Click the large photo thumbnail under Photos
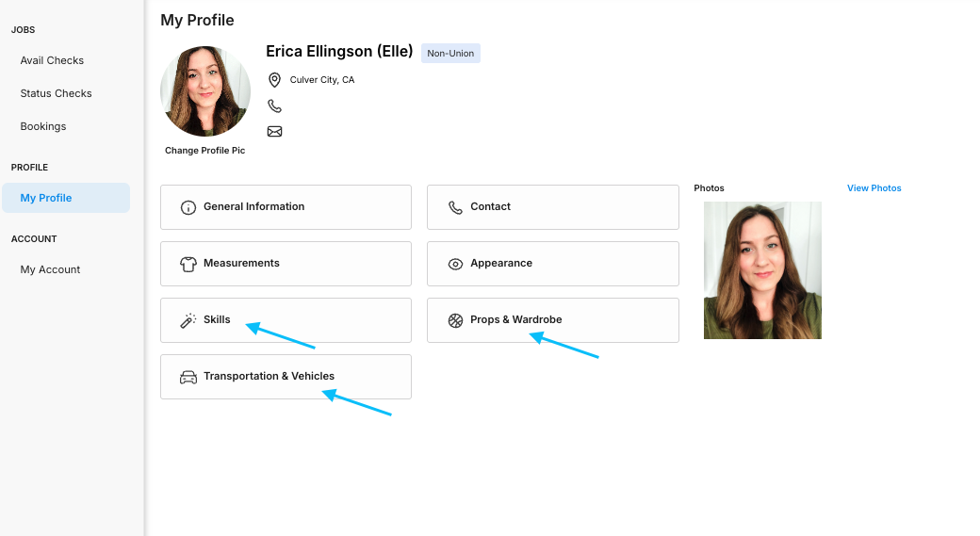Viewport: 980px width, 536px height. (x=762, y=270)
